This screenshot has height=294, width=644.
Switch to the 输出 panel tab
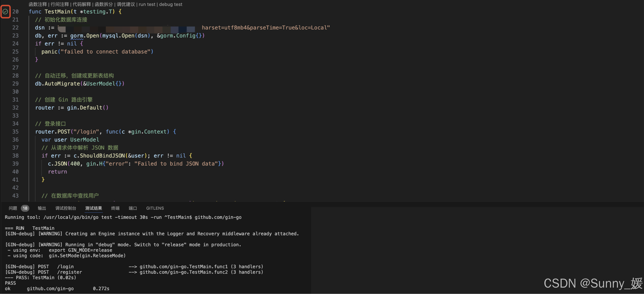(42, 208)
